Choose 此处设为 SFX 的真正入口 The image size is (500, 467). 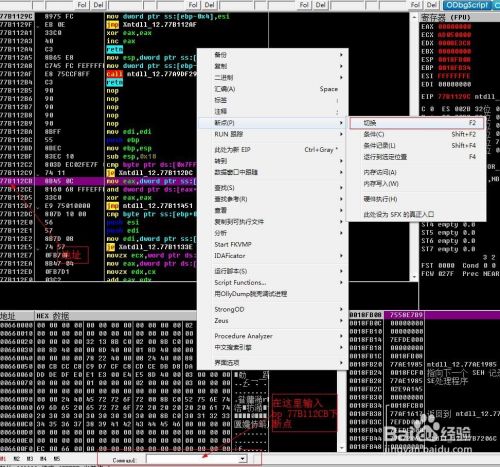tap(416, 214)
